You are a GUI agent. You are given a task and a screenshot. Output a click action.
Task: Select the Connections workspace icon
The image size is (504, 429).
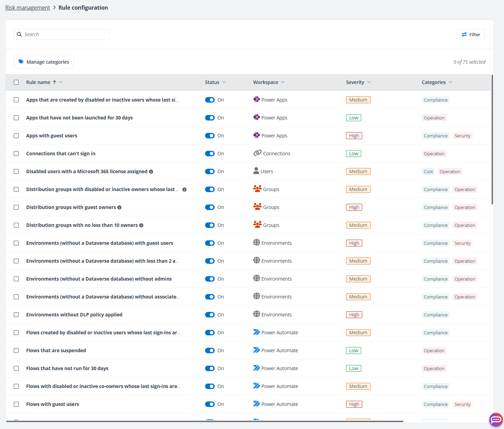[257, 153]
